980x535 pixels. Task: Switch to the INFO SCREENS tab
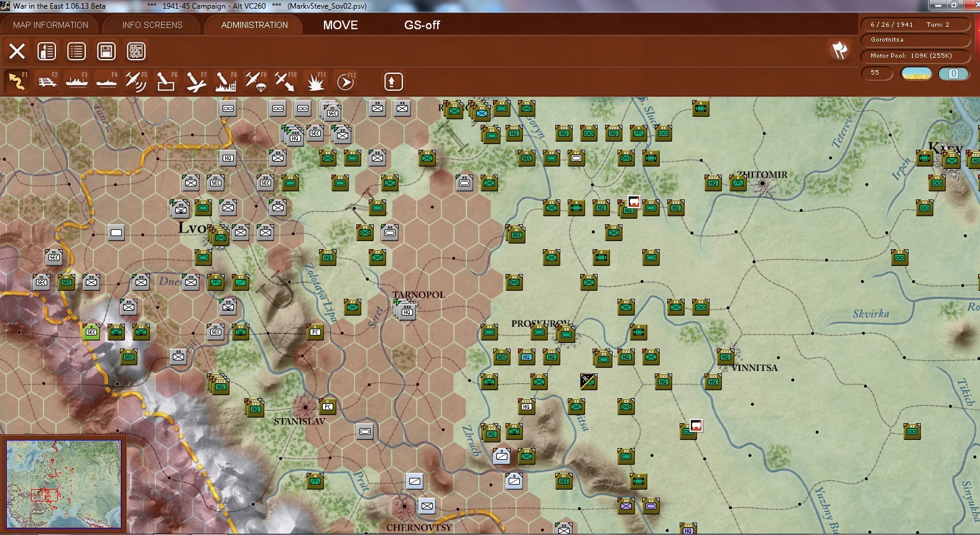[152, 25]
